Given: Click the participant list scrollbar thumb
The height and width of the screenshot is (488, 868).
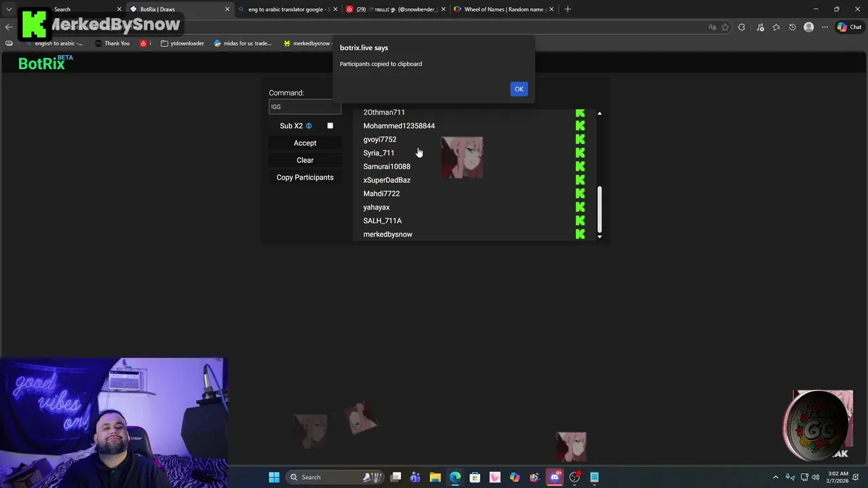Looking at the screenshot, I should point(599,209).
